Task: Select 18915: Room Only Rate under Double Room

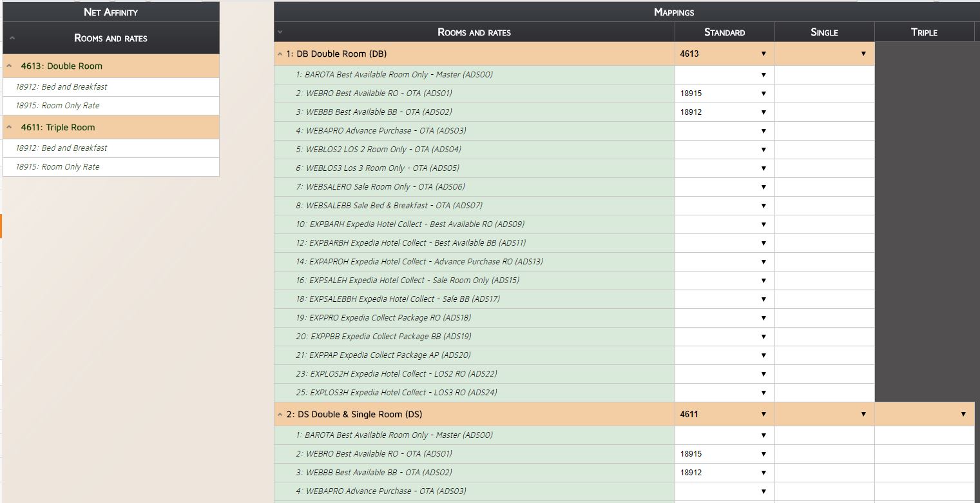Action: 111,106
